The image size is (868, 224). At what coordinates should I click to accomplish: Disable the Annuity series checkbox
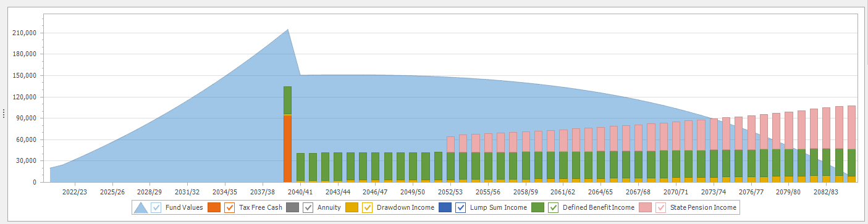point(308,207)
